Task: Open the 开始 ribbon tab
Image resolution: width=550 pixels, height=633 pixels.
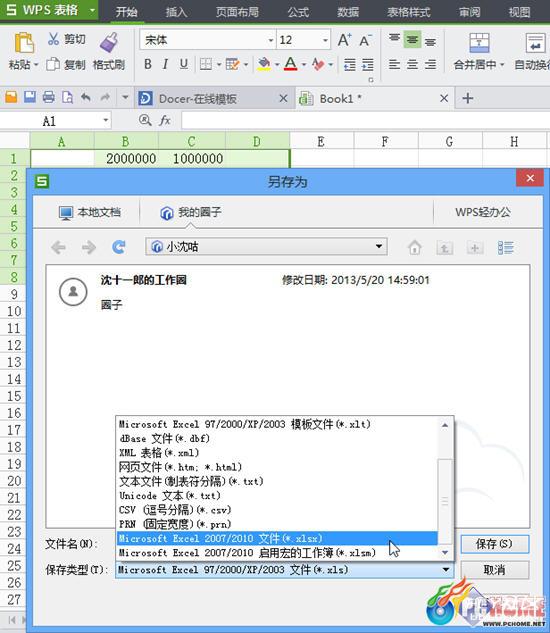Action: pyautogui.click(x=126, y=12)
